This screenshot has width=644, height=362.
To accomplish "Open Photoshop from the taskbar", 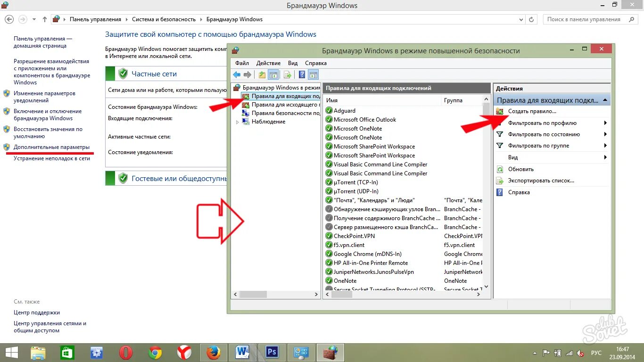I will (x=272, y=352).
